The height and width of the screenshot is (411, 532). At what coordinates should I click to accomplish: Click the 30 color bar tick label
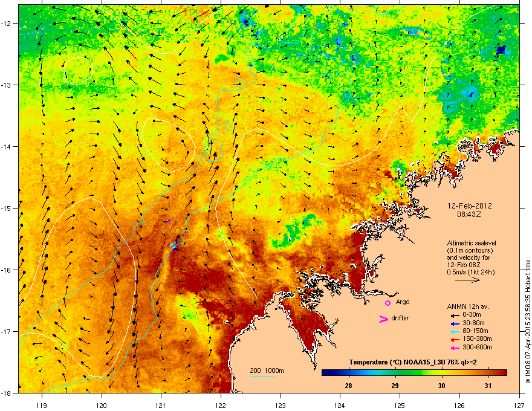coord(441,386)
